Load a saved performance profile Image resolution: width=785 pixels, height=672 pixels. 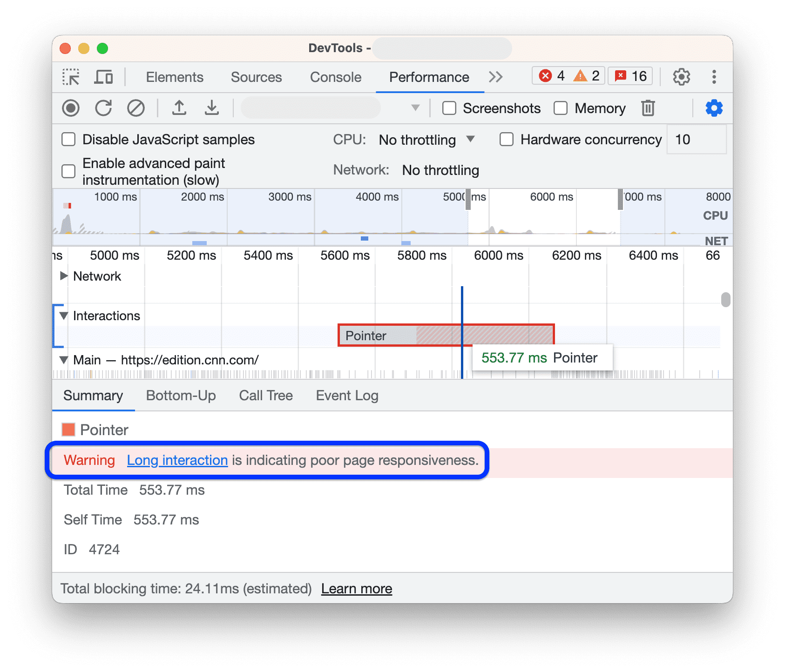click(x=179, y=108)
